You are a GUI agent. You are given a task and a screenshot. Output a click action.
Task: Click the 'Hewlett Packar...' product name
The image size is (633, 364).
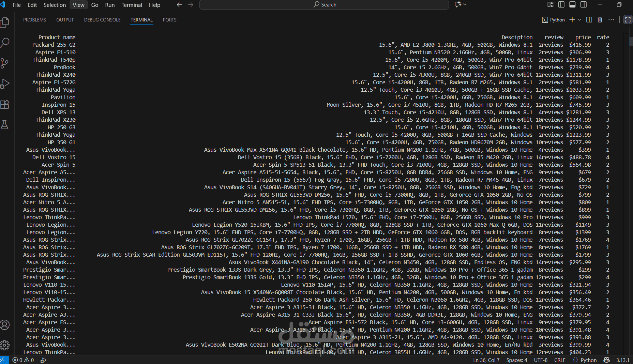click(x=49, y=300)
